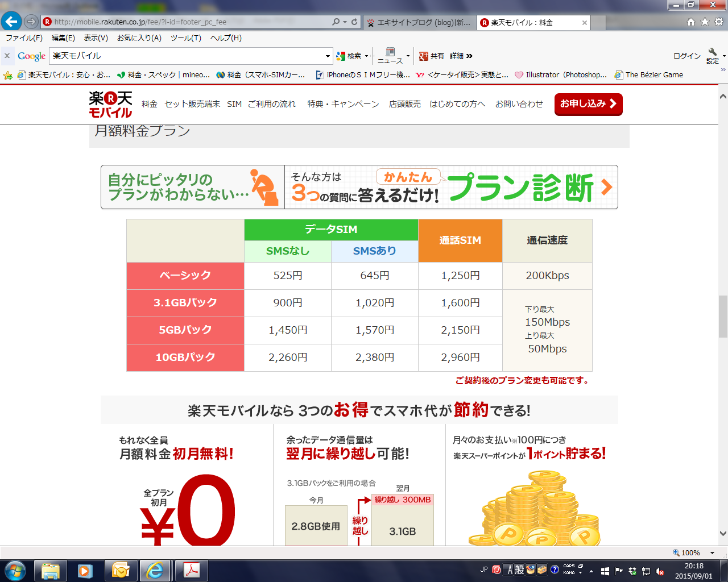Open the セット販売端末 nav link
Screen dimensions: 728x582
coord(192,104)
